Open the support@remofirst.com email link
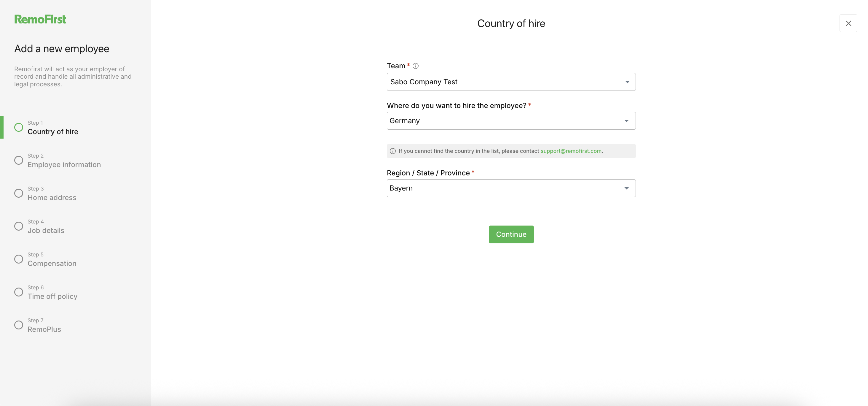This screenshot has width=868, height=406. (571, 151)
